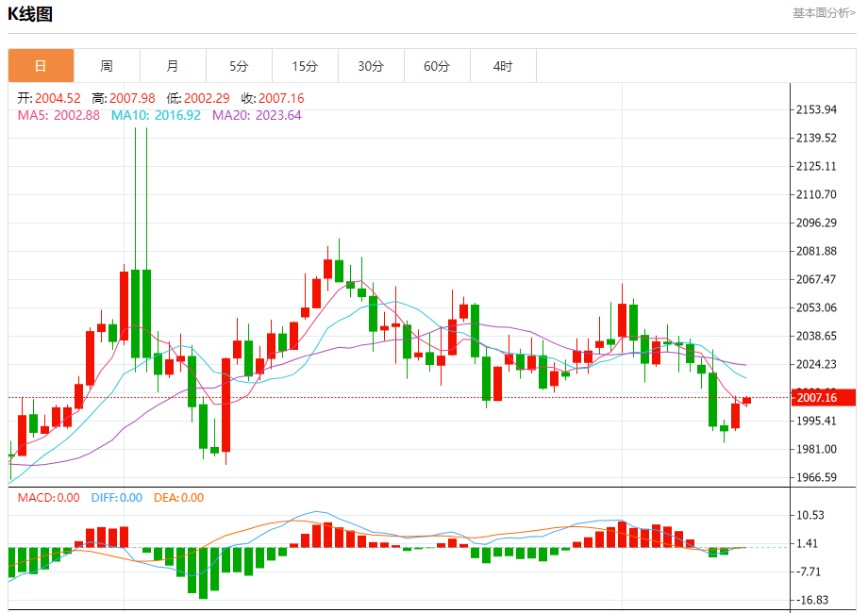Click the 2096.29 price axis label
The image size is (868, 613).
(816, 223)
